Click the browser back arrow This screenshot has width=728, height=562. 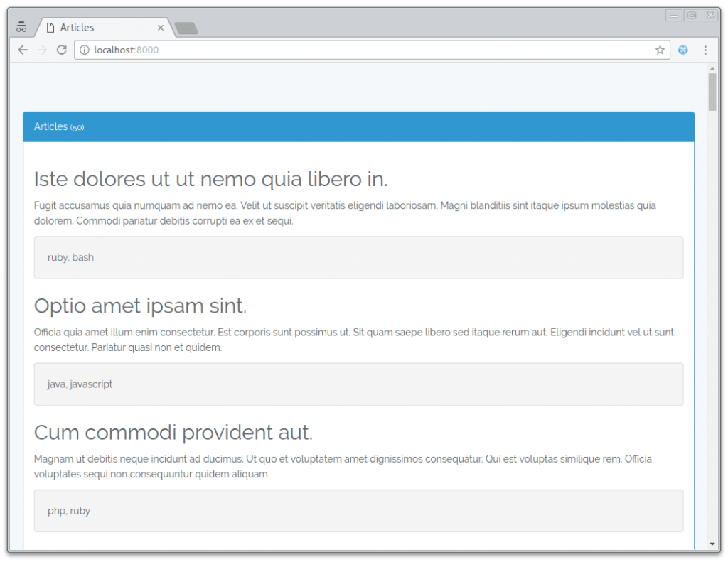pos(23,50)
